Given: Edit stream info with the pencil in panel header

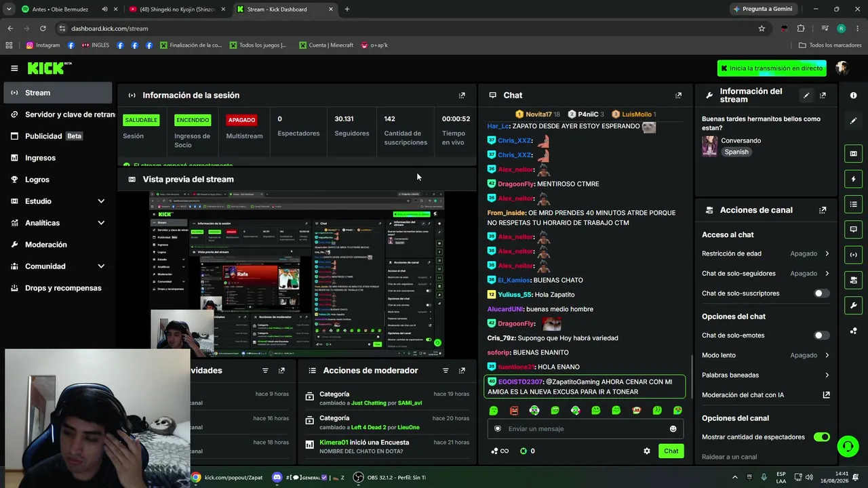Looking at the screenshot, I should coord(806,96).
